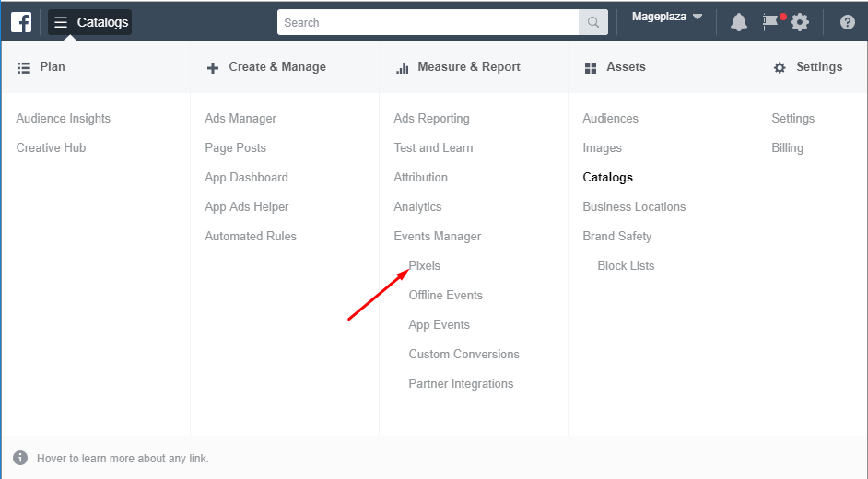868x479 pixels.
Task: Open the notifications bell icon
Action: click(738, 22)
